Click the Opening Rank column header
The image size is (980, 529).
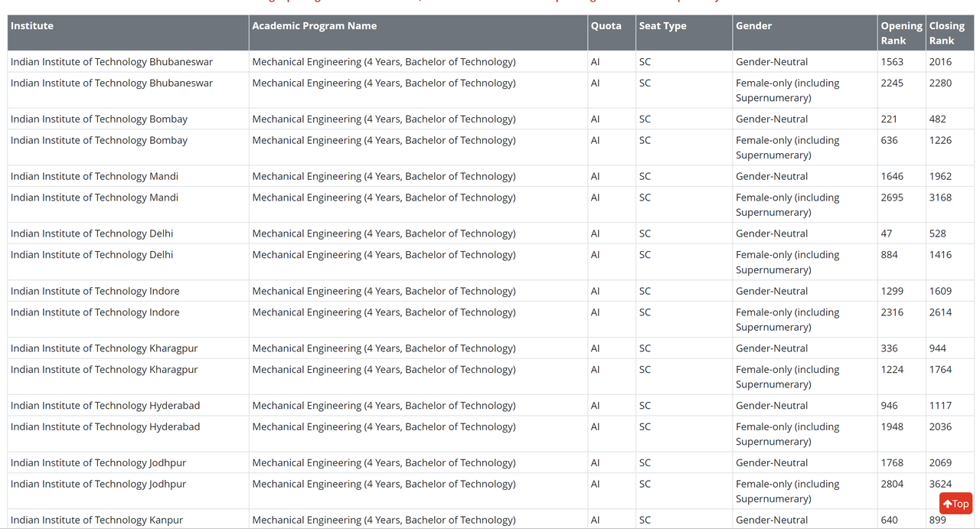(901, 33)
